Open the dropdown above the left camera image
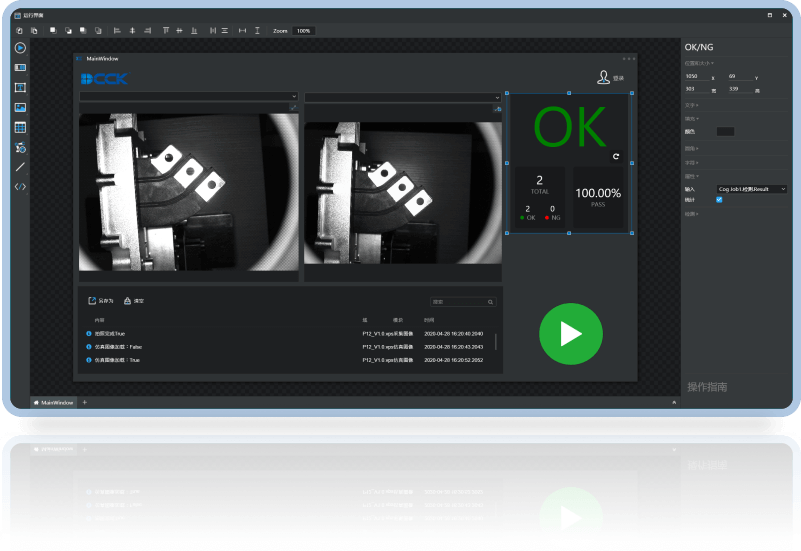This screenshot has height=551, width=801. click(188, 97)
